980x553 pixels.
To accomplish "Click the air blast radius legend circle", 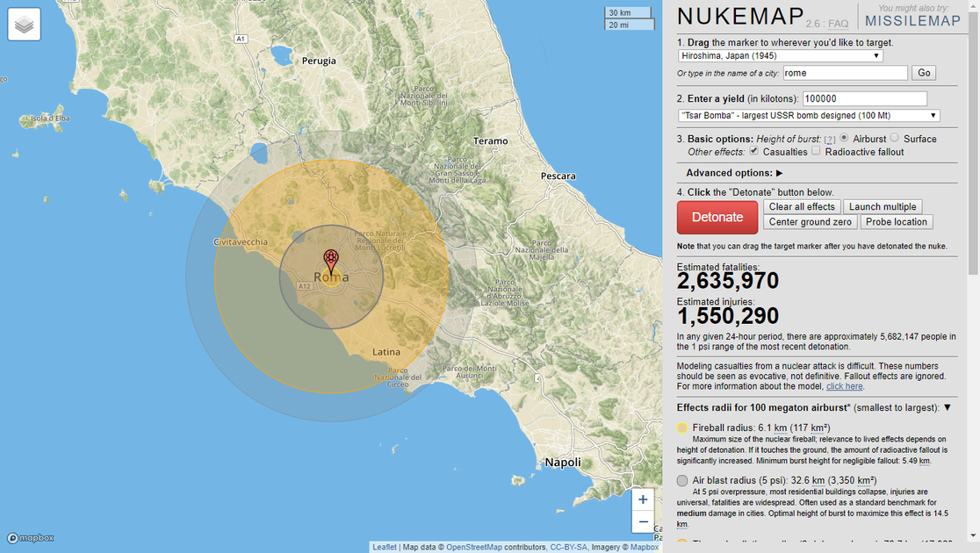I will coord(681,480).
